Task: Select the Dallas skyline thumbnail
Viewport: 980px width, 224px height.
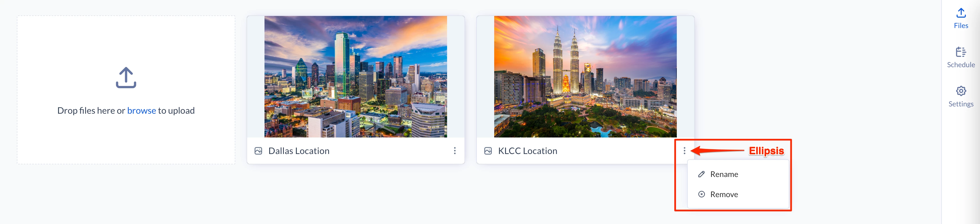Action: coord(356,77)
